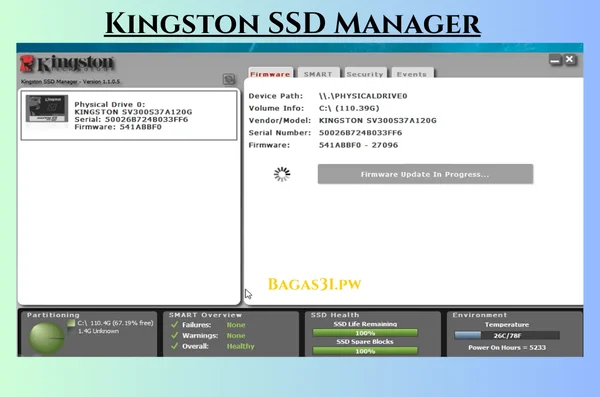The height and width of the screenshot is (397, 600).
Task: Click the 'Serial Number:' label
Action: [280, 133]
